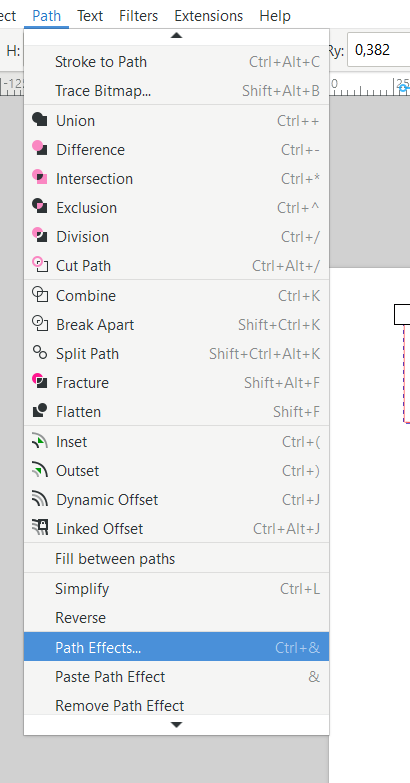Select the Intersection icon
The height and width of the screenshot is (783, 410).
coord(39,178)
